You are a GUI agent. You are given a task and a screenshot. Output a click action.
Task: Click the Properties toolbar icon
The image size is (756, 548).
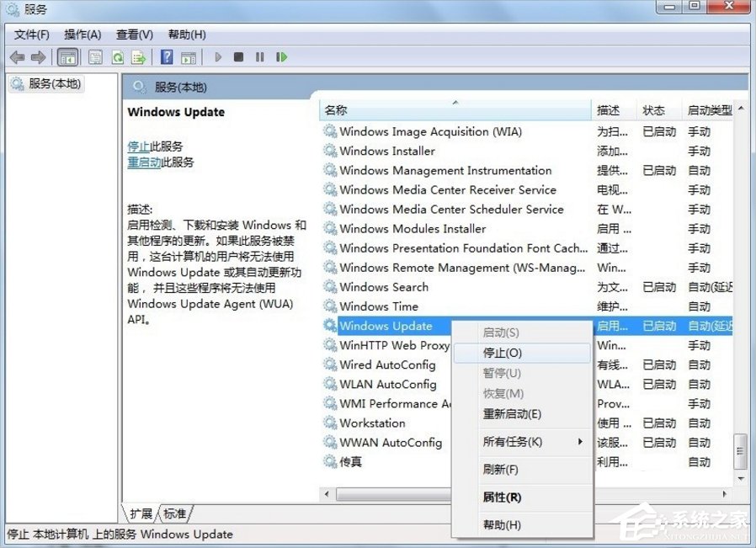pos(94,57)
